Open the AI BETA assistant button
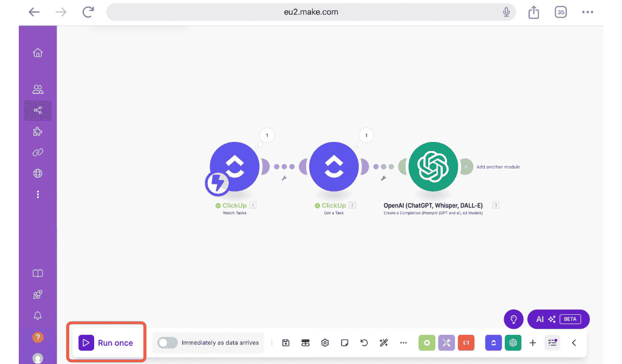Image resolution: width=622 pixels, height=364 pixels. click(558, 319)
